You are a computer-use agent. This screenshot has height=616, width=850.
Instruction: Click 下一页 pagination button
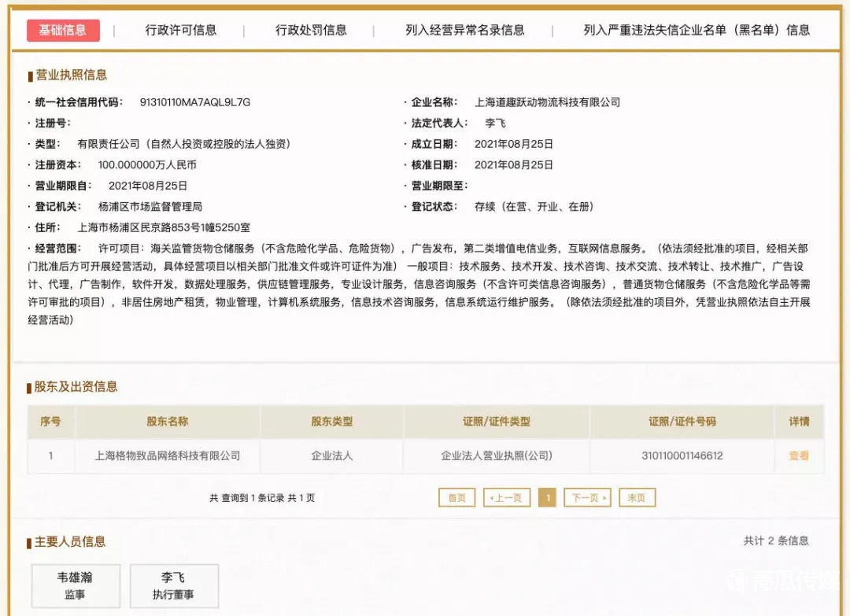tap(588, 498)
